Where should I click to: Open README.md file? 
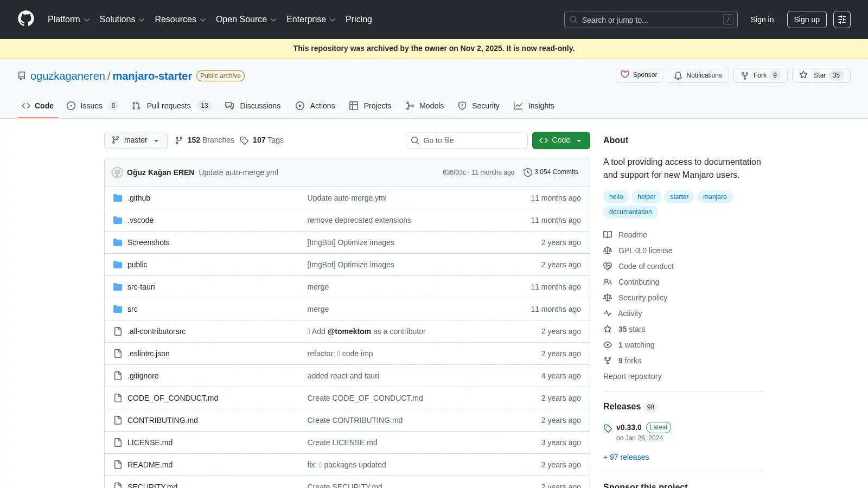point(150,465)
